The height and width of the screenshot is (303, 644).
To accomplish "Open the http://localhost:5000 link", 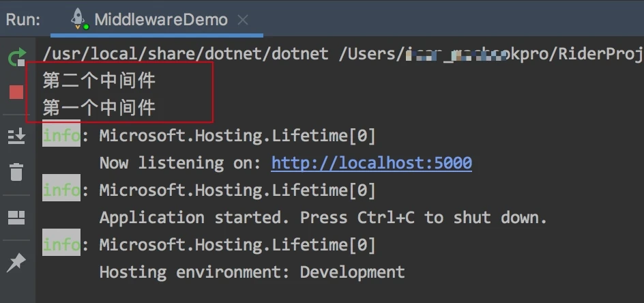I will click(x=371, y=163).
